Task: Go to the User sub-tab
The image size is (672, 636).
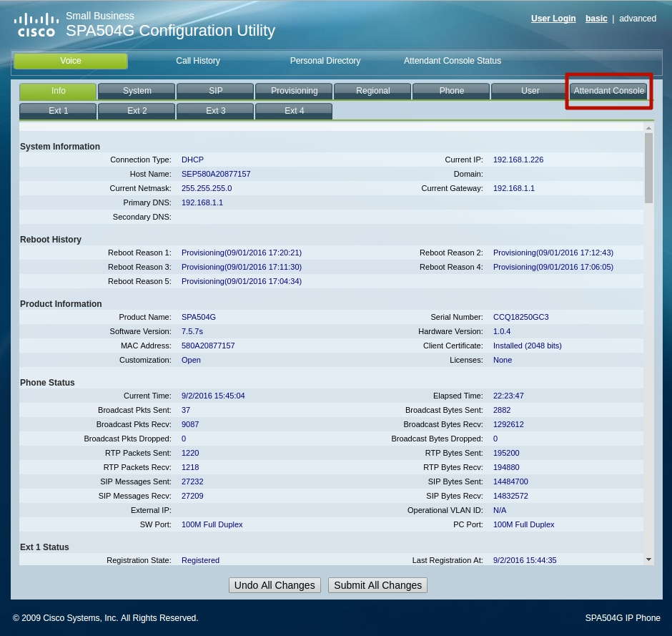Action: click(x=530, y=91)
